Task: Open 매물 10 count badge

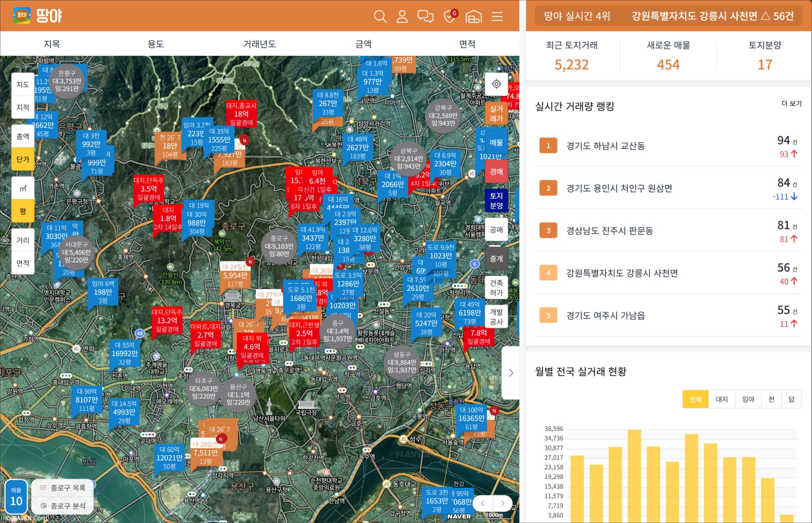Action: [x=16, y=497]
